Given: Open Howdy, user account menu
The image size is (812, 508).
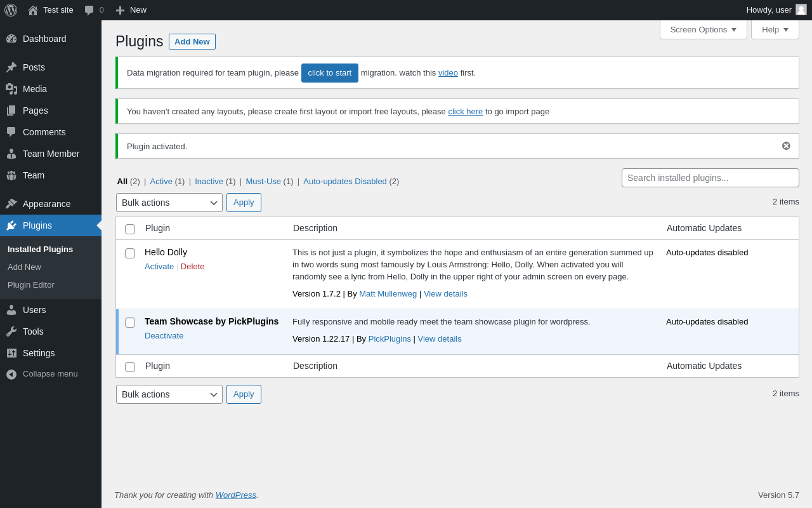Looking at the screenshot, I should click(x=776, y=10).
